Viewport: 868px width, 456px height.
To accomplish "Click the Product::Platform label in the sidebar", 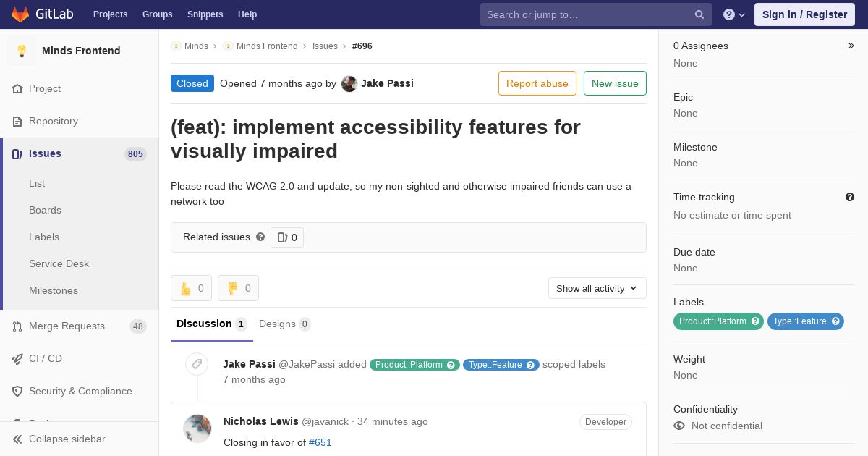I will point(718,321).
